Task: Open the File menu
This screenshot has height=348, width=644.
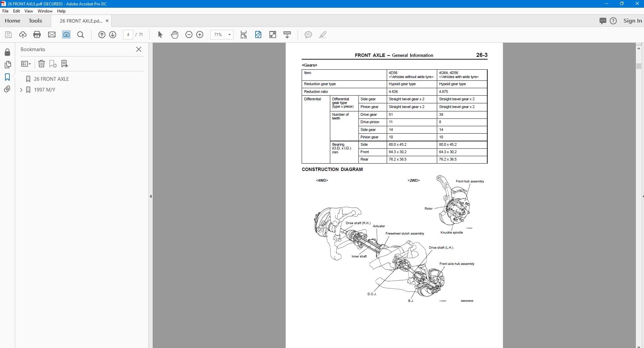Action: (5, 11)
